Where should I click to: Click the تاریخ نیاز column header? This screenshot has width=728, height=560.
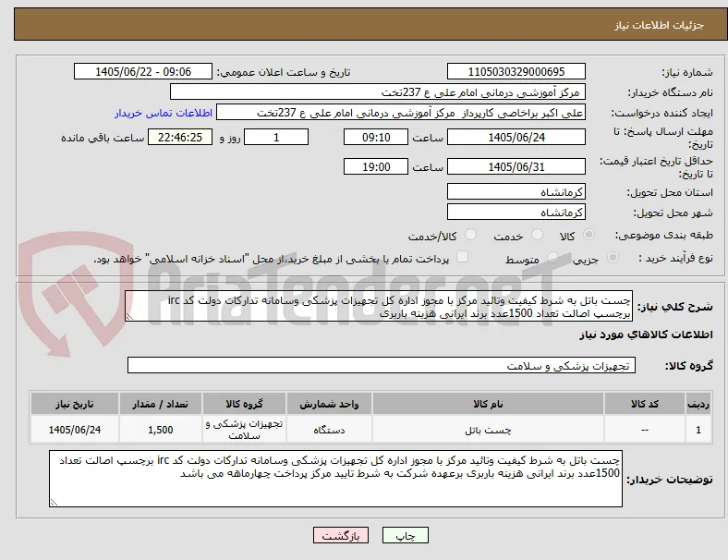click(x=74, y=404)
